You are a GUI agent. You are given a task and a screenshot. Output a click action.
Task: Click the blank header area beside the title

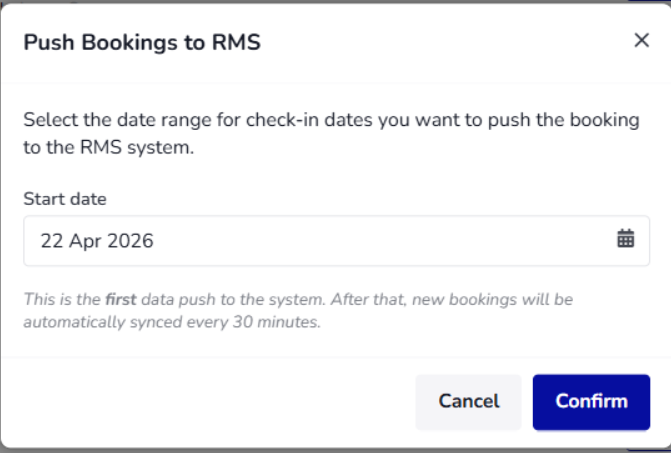[x=445, y=42]
